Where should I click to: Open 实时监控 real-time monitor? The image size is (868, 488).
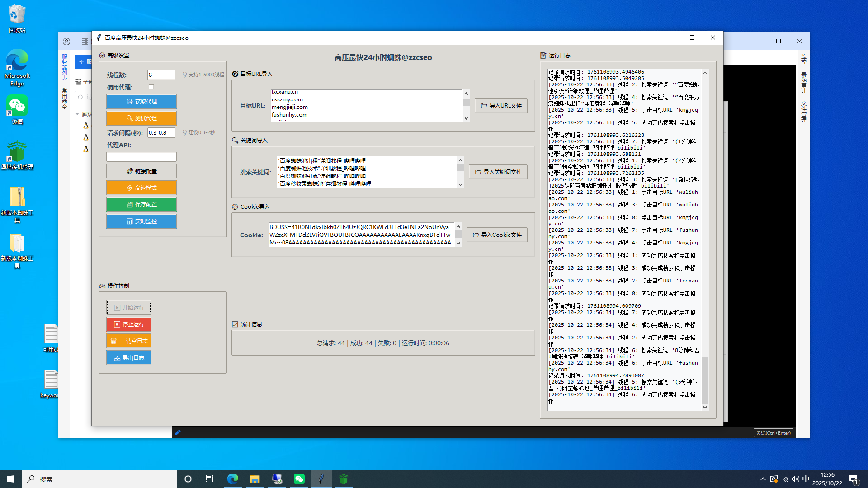pos(142,221)
